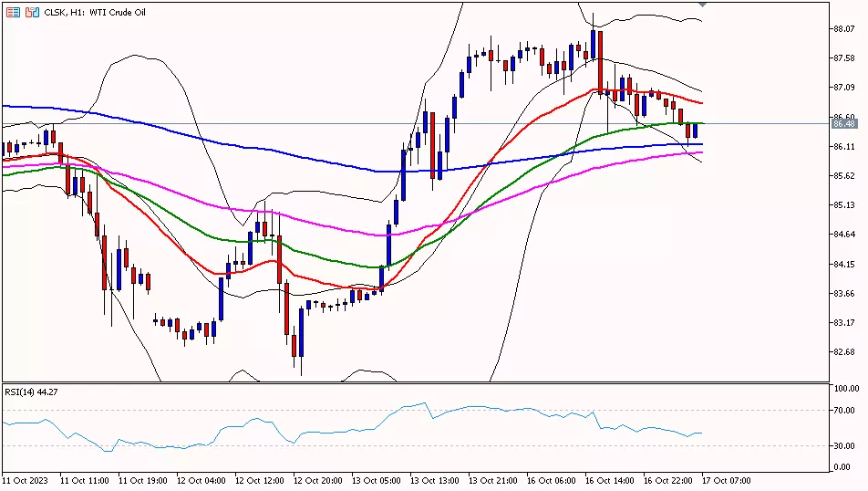Open the Depth of Market icon
This screenshot has height=491, width=868.
[x=13, y=12]
